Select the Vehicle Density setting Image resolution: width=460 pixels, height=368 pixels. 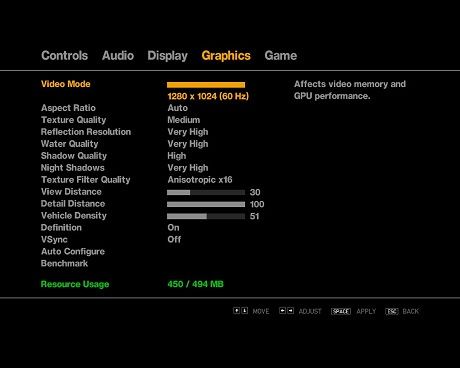[74, 216]
